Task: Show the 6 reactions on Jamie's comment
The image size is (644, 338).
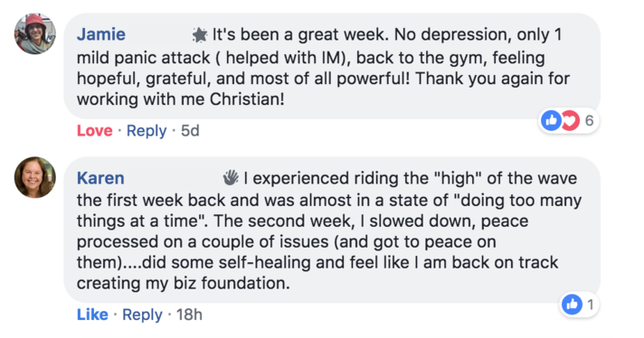Action: (x=590, y=120)
